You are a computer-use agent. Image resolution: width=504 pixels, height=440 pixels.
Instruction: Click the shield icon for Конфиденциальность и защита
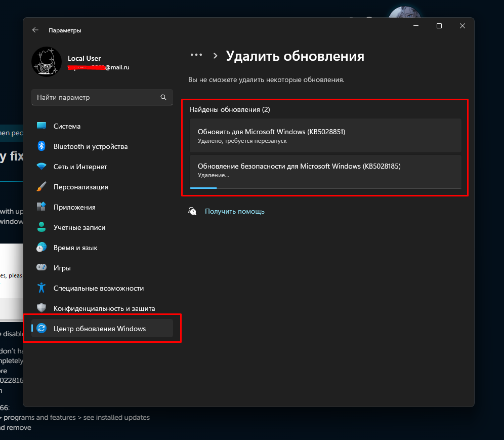[41, 308]
